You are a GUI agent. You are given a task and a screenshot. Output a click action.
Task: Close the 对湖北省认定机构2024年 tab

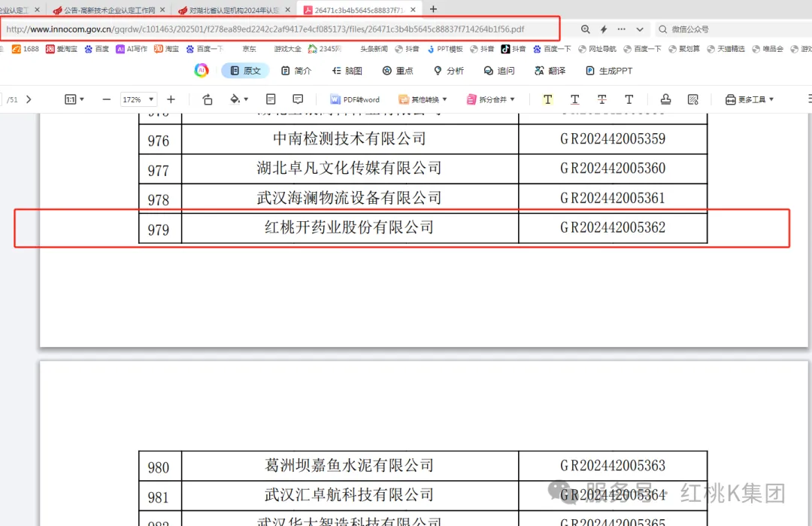[288, 10]
